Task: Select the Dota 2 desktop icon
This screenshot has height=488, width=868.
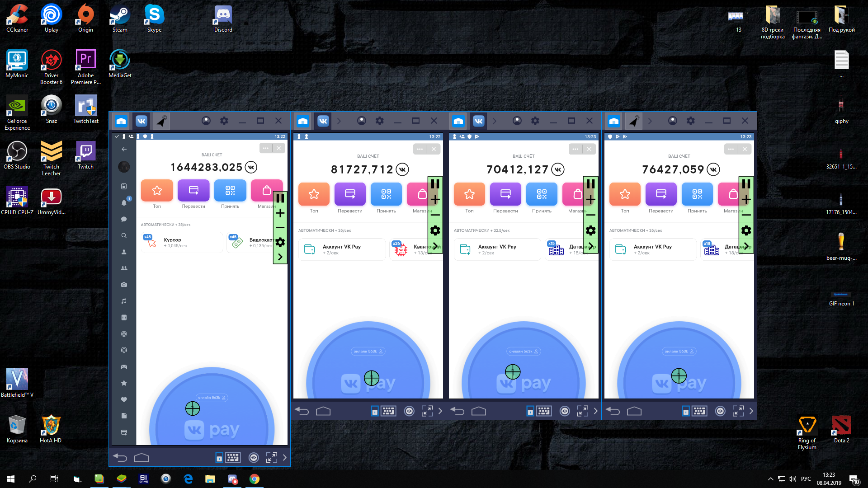Action: [x=842, y=429]
